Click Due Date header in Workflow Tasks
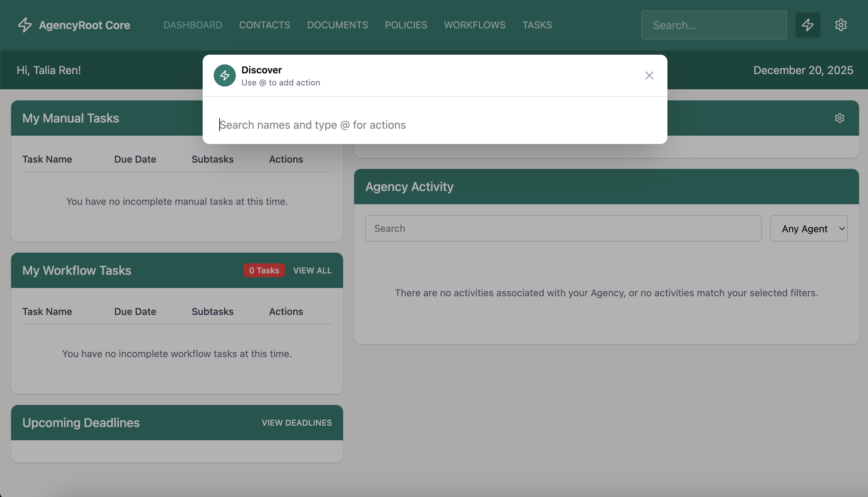The image size is (868, 497). pyautogui.click(x=135, y=311)
